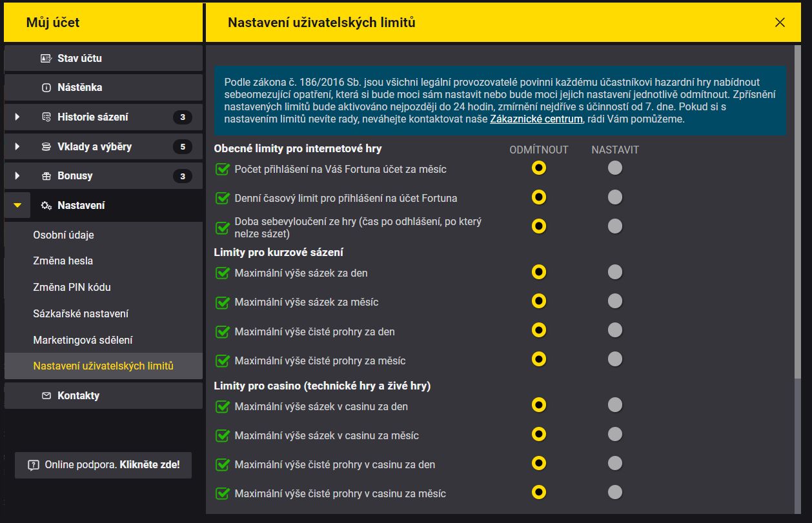Open Osobní údaje settings page
This screenshot has width=812, height=523.
[x=103, y=235]
